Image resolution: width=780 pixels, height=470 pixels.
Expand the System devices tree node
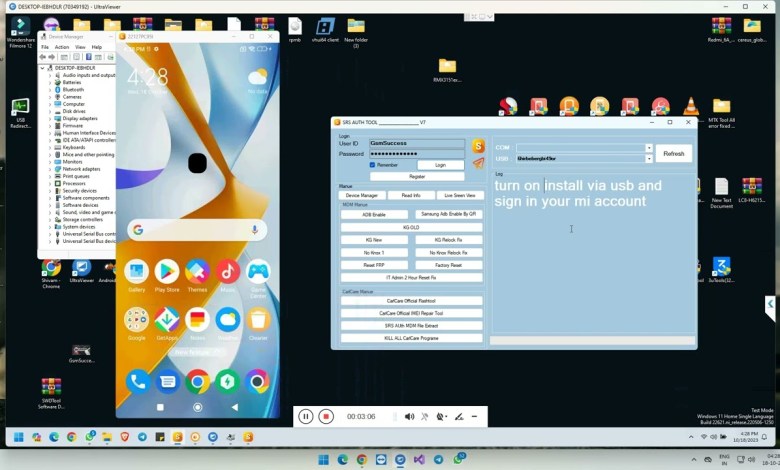click(50, 227)
